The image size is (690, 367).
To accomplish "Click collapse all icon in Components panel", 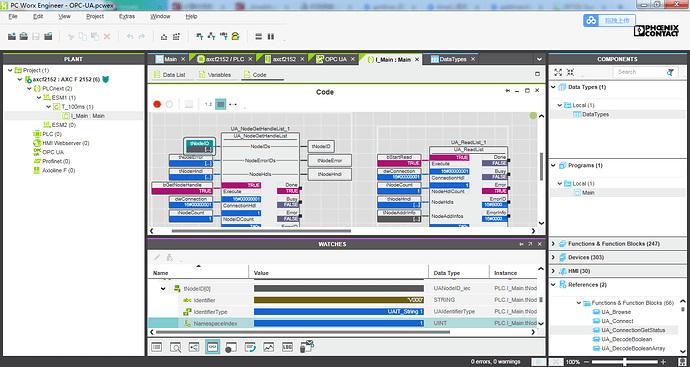I will coord(570,72).
